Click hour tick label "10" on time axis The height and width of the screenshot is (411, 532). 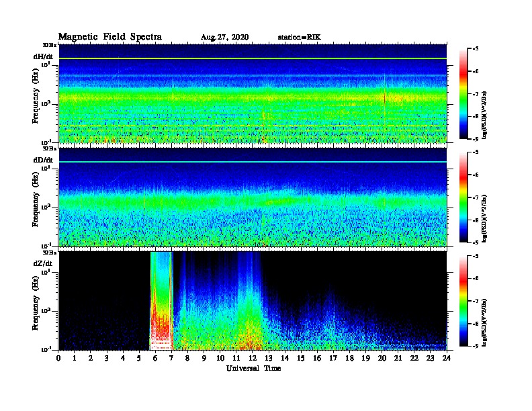[x=220, y=358]
